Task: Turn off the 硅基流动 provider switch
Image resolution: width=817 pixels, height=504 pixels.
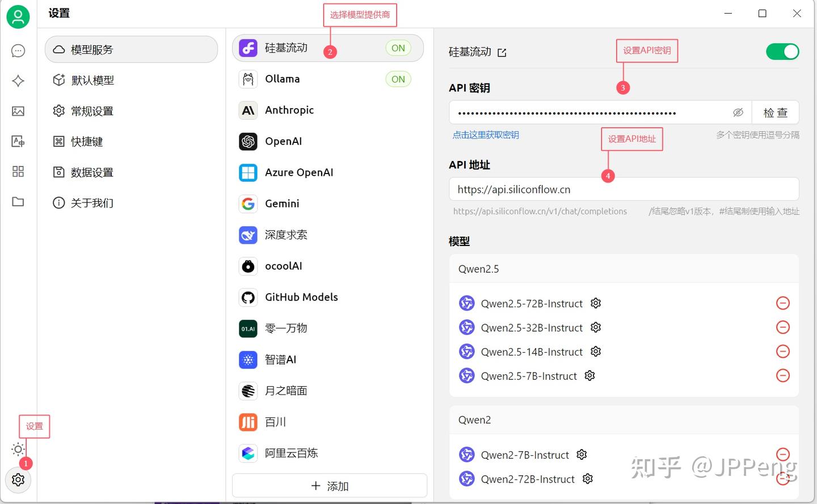Action: (782, 52)
